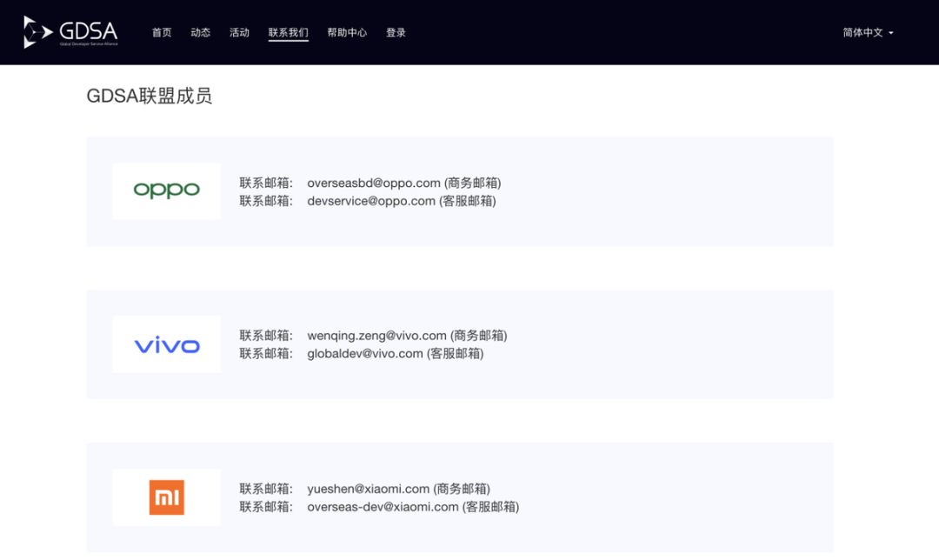Click the GDSA logo in header
The height and width of the screenshot is (560, 939).
(70, 32)
